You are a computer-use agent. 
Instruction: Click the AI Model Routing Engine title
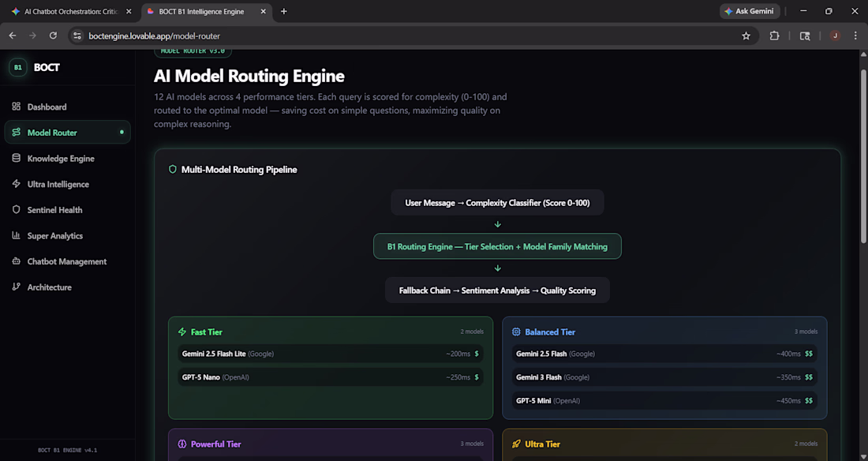click(249, 76)
